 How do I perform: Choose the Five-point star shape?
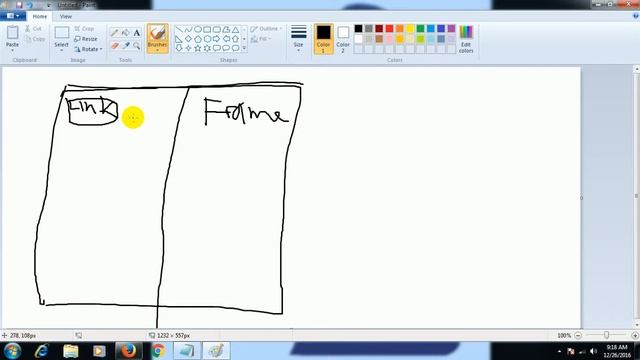[x=198, y=48]
